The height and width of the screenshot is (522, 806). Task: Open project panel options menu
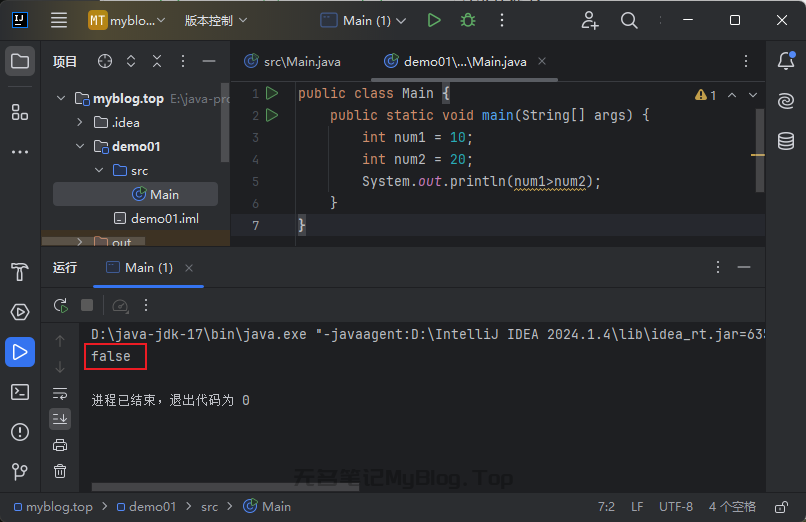pyautogui.click(x=182, y=61)
